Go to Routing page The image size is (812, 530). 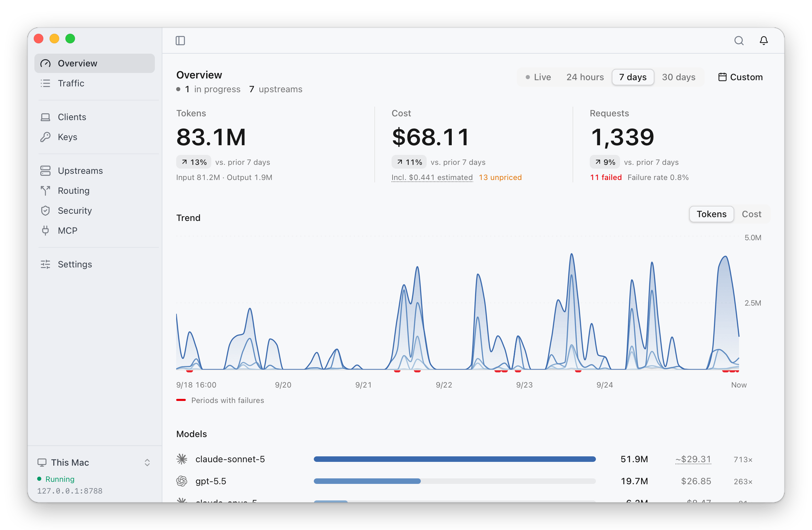(95, 191)
